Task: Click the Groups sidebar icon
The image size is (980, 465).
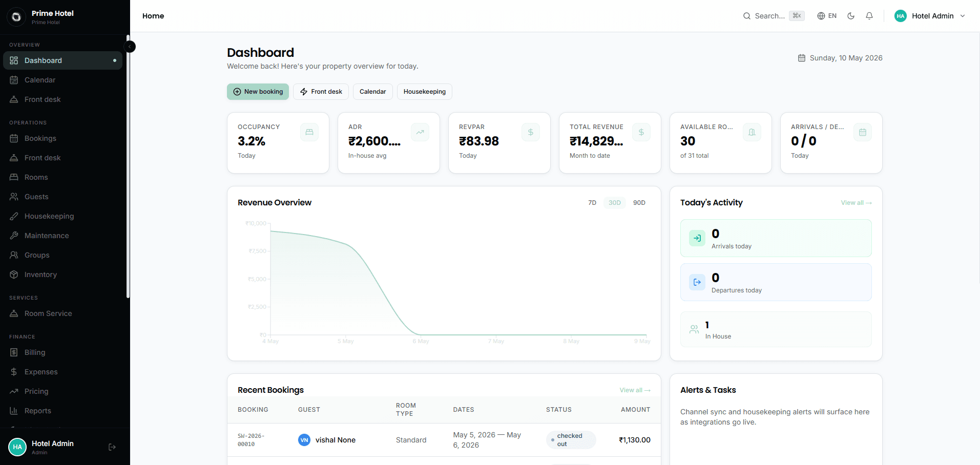Action: click(14, 255)
